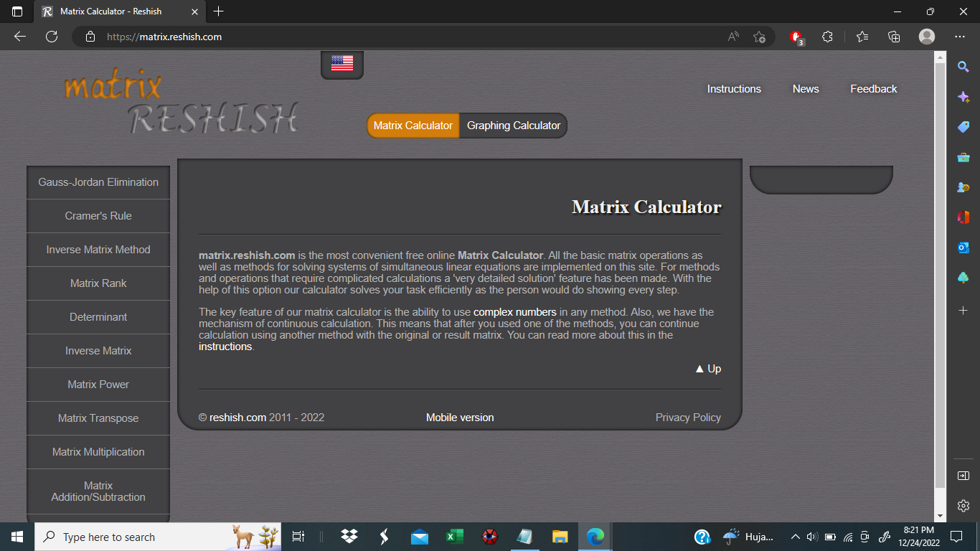Viewport: 980px width, 551px height.
Task: Open the Determinant calculator
Action: (98, 317)
